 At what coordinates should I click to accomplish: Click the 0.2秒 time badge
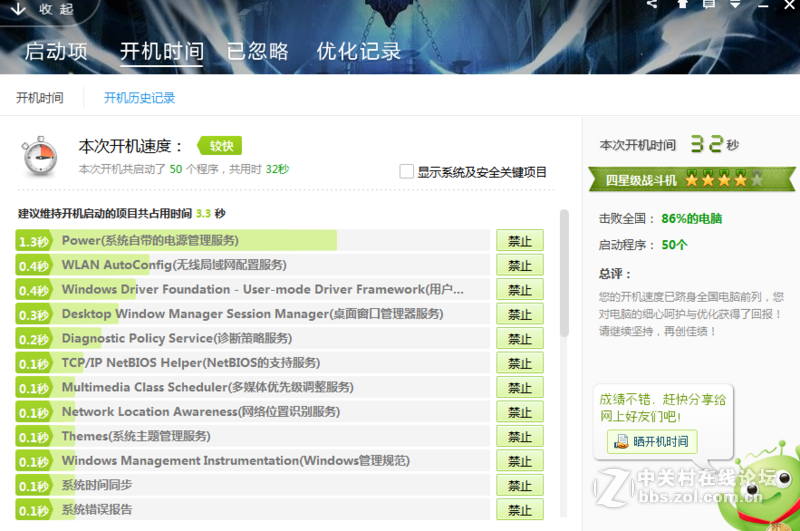point(34,339)
